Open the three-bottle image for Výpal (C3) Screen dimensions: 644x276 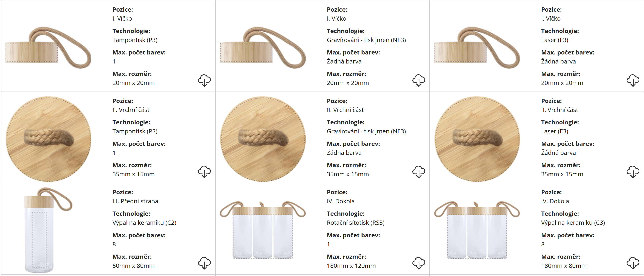tap(477, 230)
